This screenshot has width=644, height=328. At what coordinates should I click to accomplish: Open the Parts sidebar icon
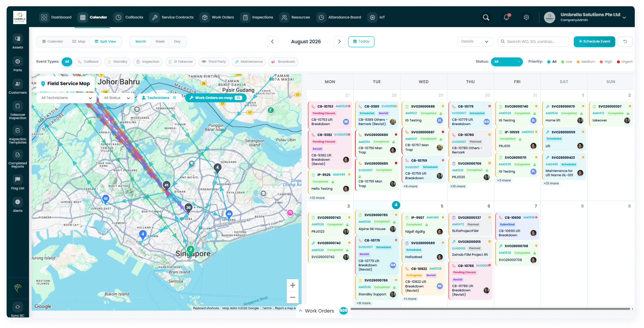point(17,61)
